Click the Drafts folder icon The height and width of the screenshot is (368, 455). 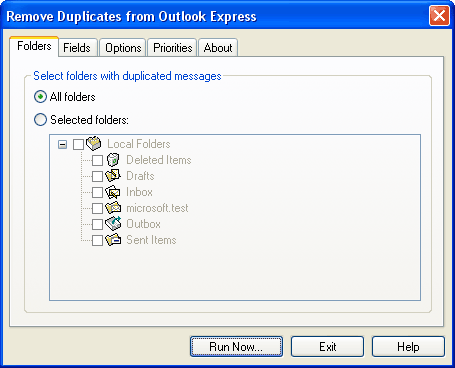tap(113, 176)
